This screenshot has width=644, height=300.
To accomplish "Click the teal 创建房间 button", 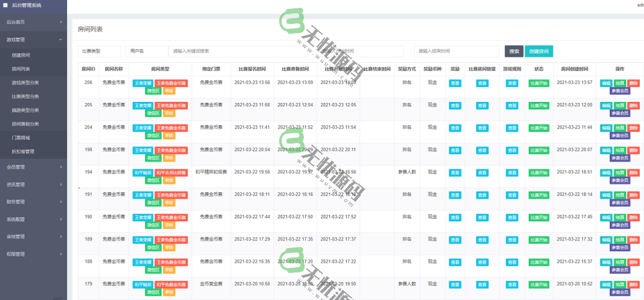I will click(x=538, y=51).
